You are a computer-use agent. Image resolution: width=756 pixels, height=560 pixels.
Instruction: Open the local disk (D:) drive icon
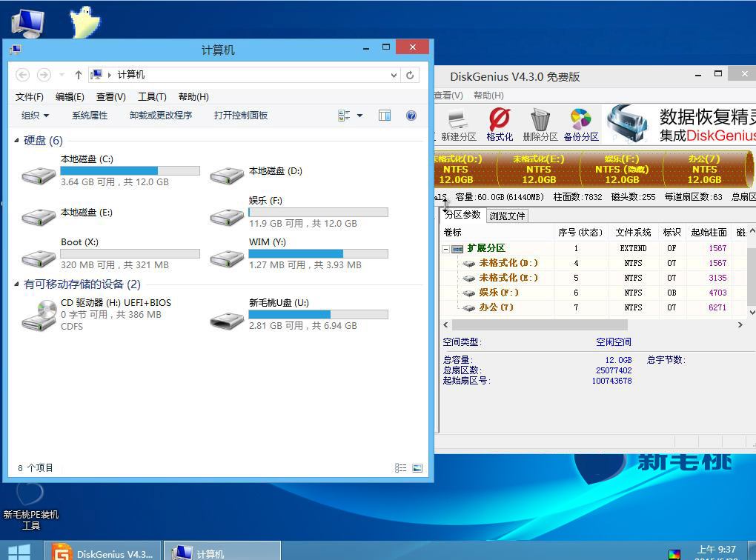227,175
